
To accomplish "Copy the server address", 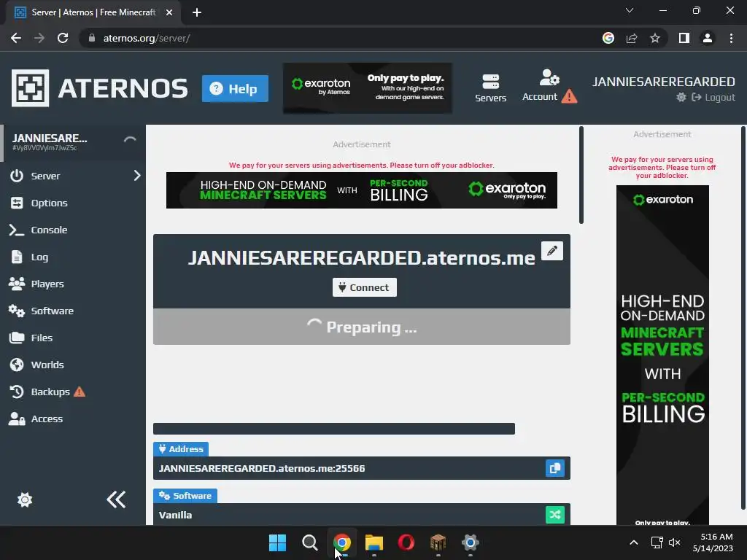I will 555,468.
